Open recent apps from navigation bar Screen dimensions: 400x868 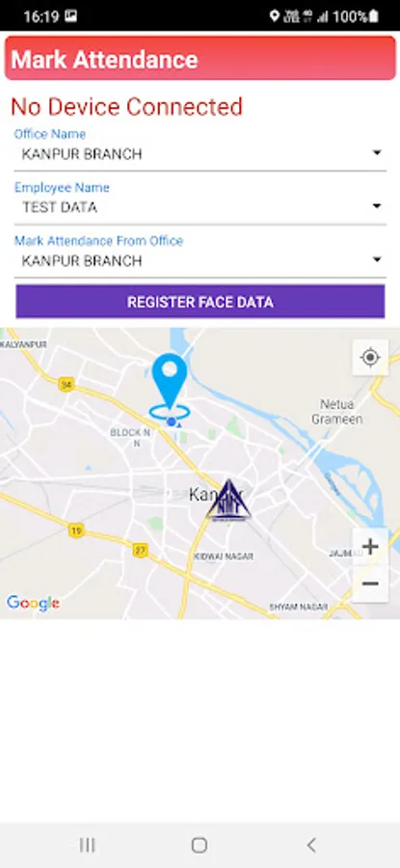[88, 845]
